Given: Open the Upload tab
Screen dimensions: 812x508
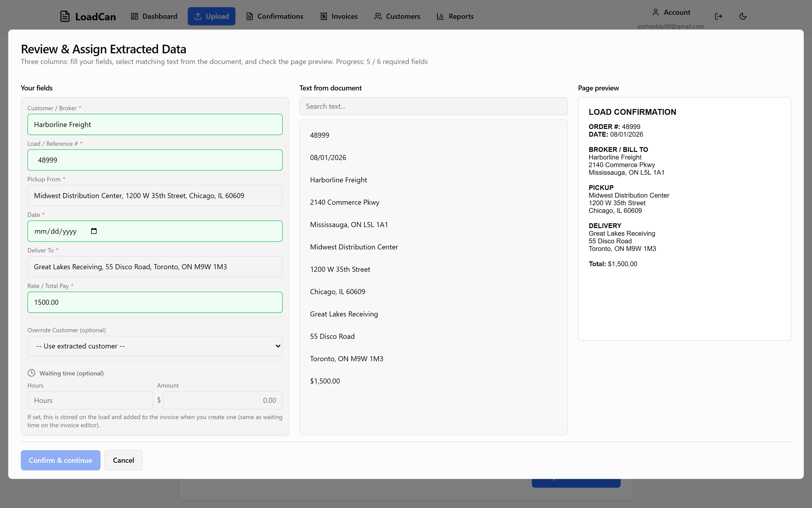Looking at the screenshot, I should point(211,16).
